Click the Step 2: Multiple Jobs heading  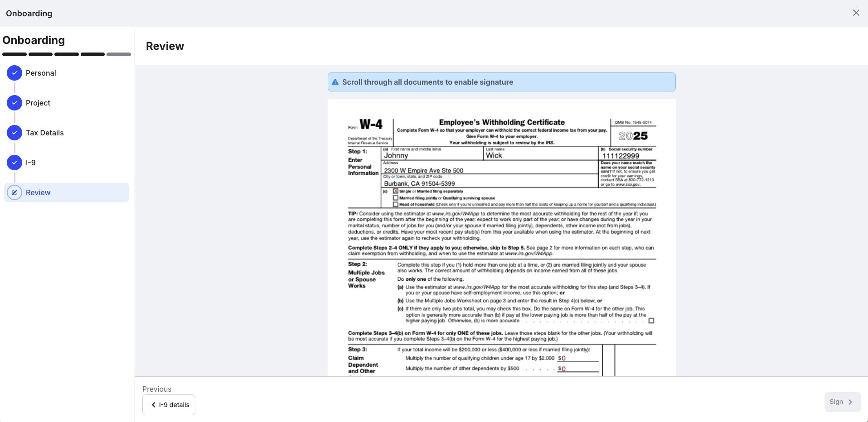[x=366, y=275]
